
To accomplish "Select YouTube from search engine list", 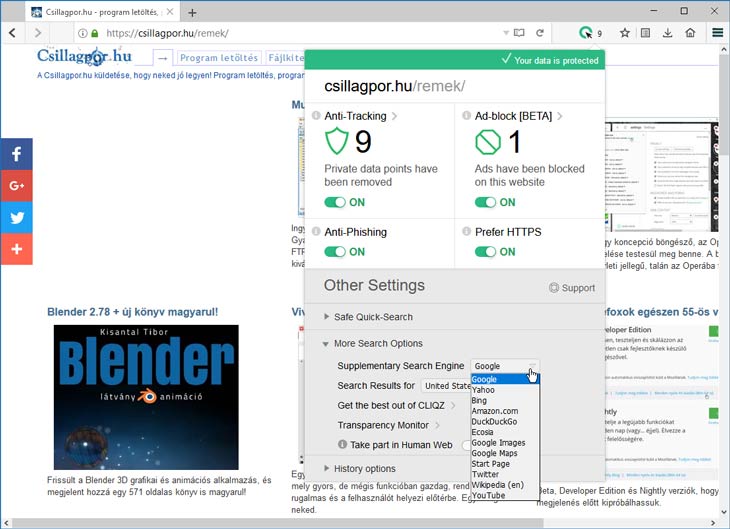I will pos(505,495).
